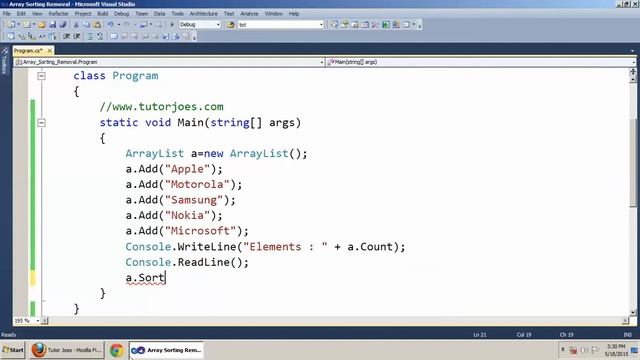Switch to Array Sorting Removal taskbar button
Image resolution: width=640 pixels, height=360 pixels.
[167, 350]
